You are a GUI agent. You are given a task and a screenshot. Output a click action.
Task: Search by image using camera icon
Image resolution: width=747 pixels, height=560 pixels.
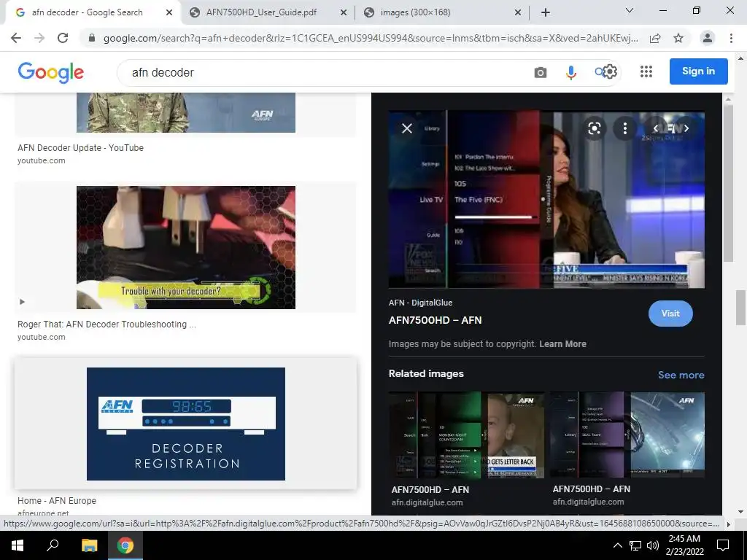point(541,72)
